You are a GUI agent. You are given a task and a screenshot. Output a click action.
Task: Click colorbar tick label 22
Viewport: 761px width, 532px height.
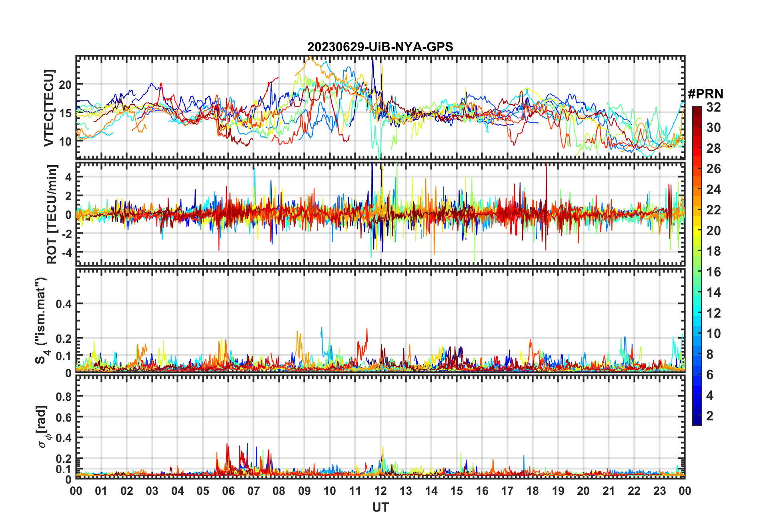[x=713, y=210]
